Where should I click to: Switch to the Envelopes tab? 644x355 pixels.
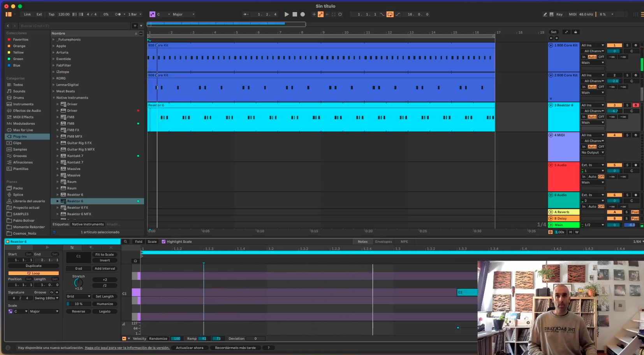383,242
